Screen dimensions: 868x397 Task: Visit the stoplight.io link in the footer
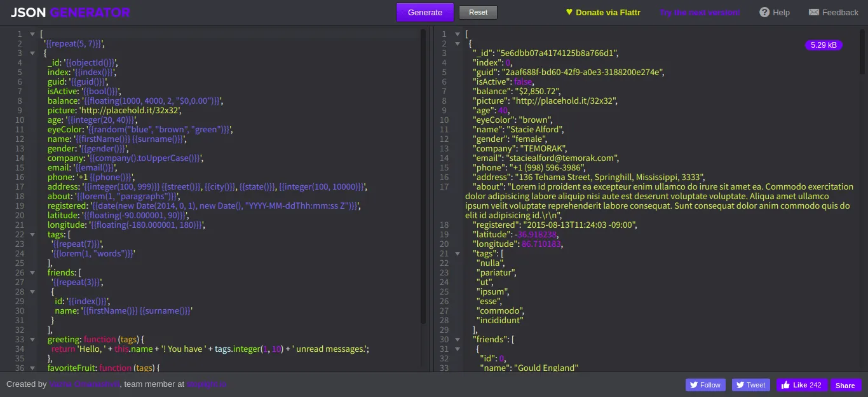[x=207, y=384]
